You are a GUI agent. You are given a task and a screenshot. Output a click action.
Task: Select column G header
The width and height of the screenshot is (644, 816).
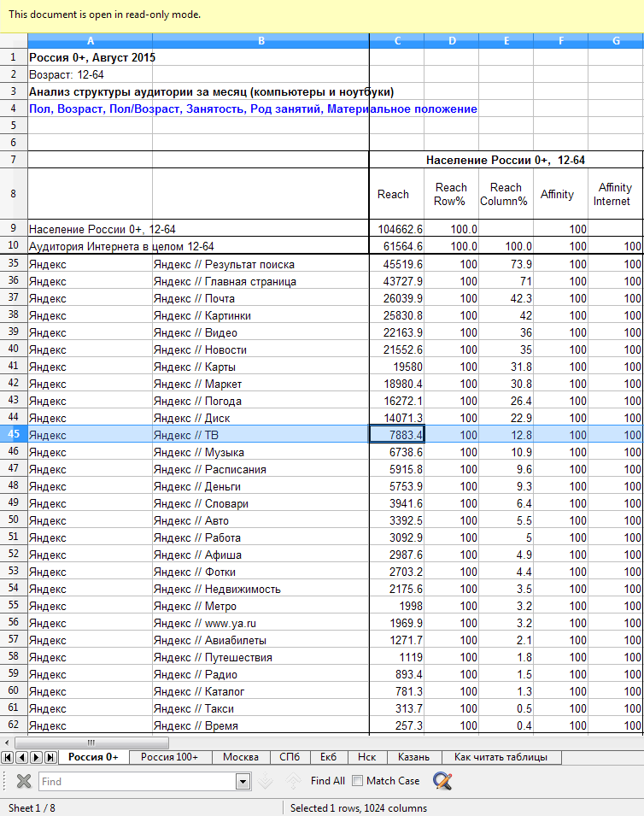tap(616, 41)
